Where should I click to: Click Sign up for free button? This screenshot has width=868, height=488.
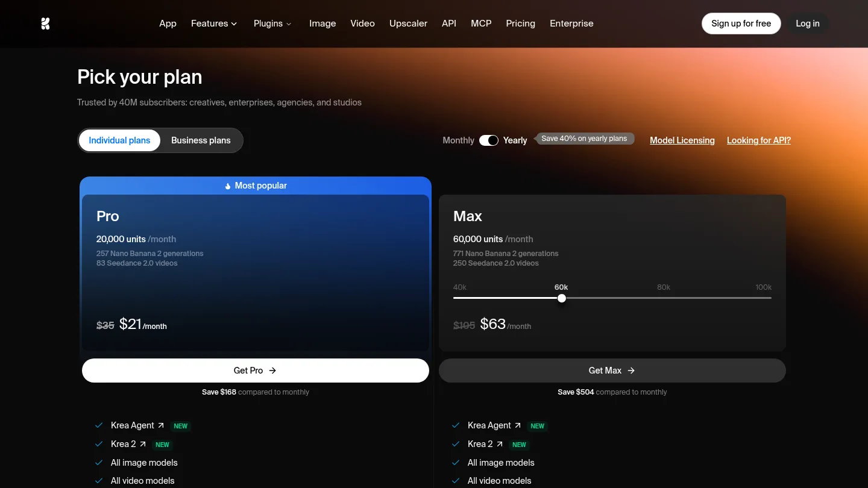coord(741,23)
